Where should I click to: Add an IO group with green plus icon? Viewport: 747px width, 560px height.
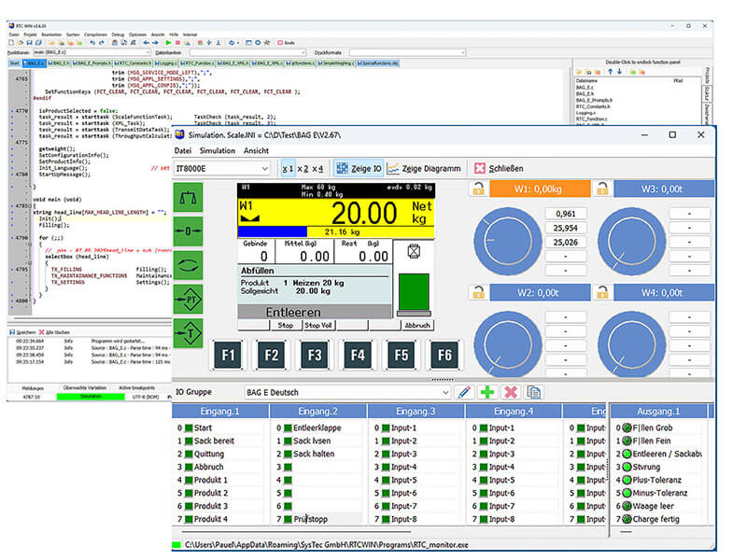click(486, 392)
